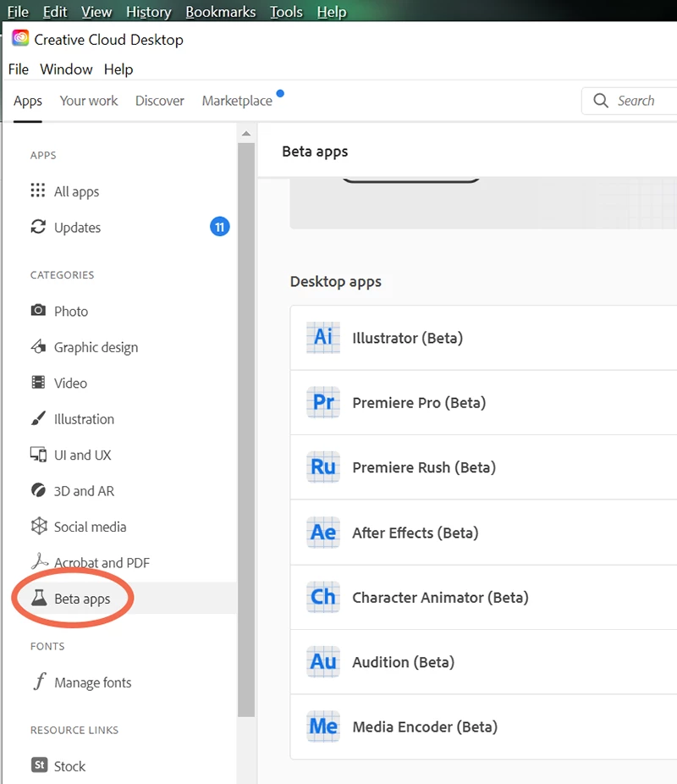Open the Discover tab
This screenshot has width=677, height=784.
tap(159, 101)
